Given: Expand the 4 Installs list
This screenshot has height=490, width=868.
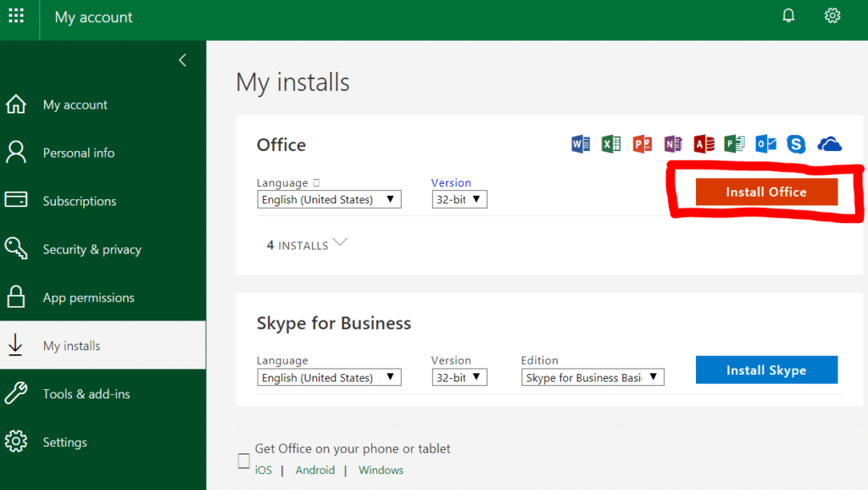Looking at the screenshot, I should coord(306,245).
